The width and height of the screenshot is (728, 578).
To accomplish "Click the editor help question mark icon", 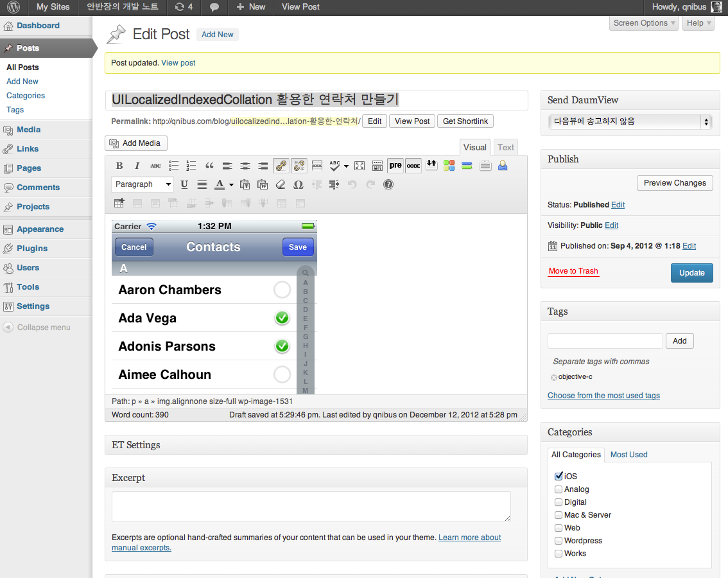I will point(388,184).
